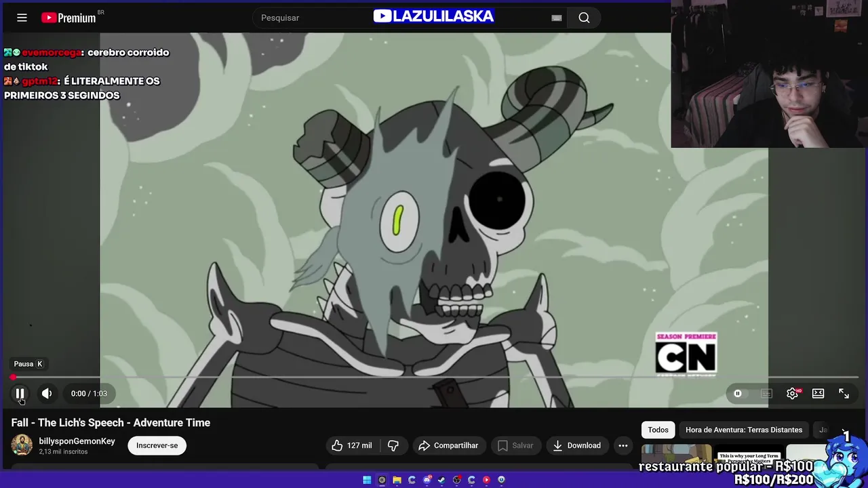The height and width of the screenshot is (488, 868).
Task: Click the red video progress bar
Action: click(434, 377)
